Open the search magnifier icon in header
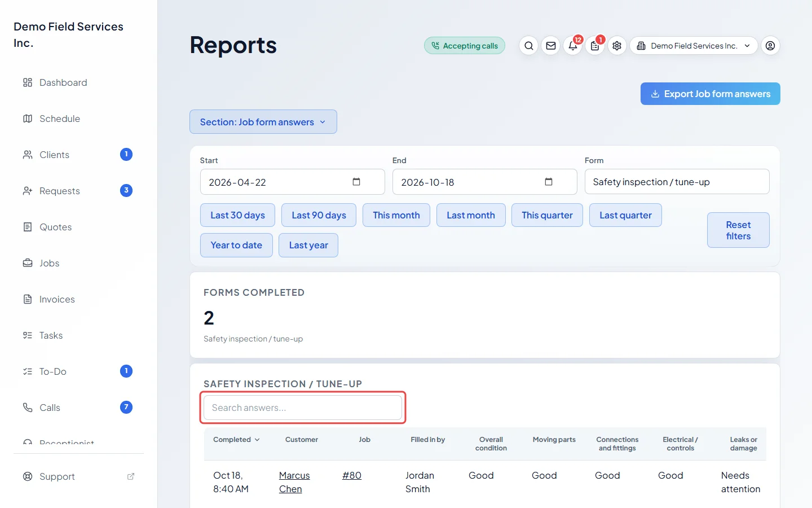Screen dimensions: 812x508 point(528,46)
